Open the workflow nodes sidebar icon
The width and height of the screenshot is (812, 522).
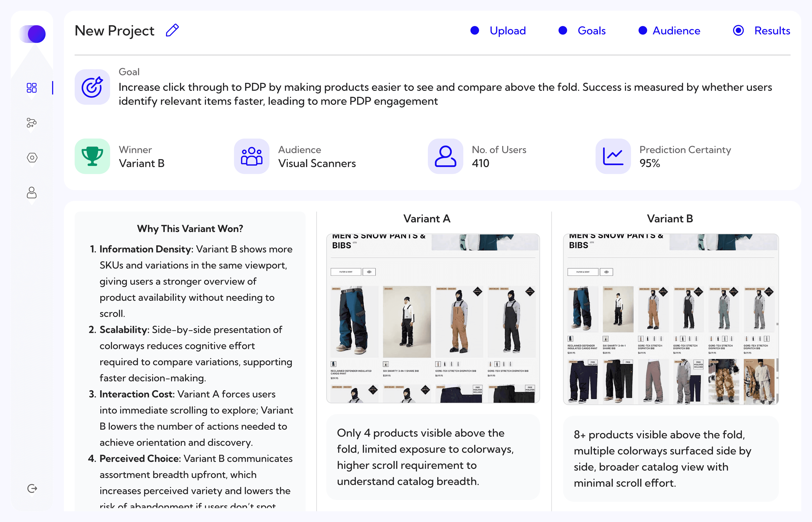coord(32,122)
